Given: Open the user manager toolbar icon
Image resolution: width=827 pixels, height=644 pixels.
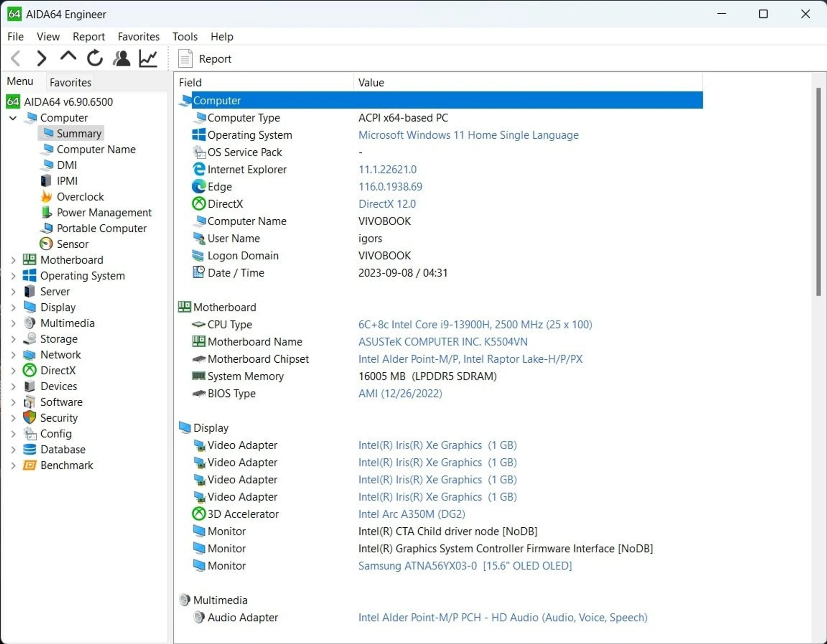Looking at the screenshot, I should pos(121,58).
